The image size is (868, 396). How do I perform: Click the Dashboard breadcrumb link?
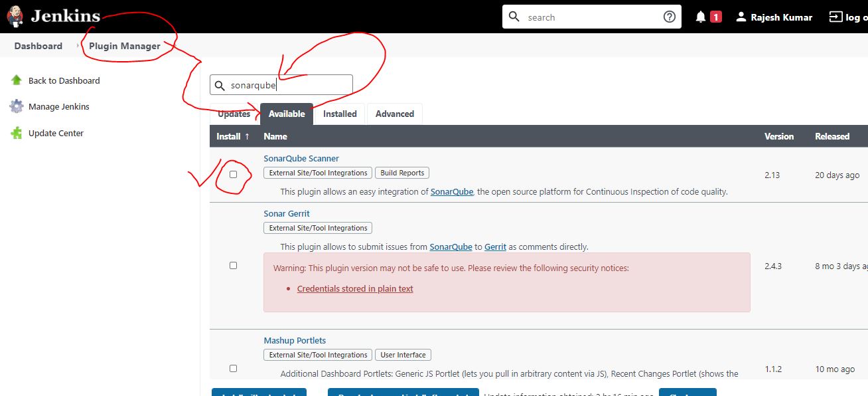pos(38,46)
